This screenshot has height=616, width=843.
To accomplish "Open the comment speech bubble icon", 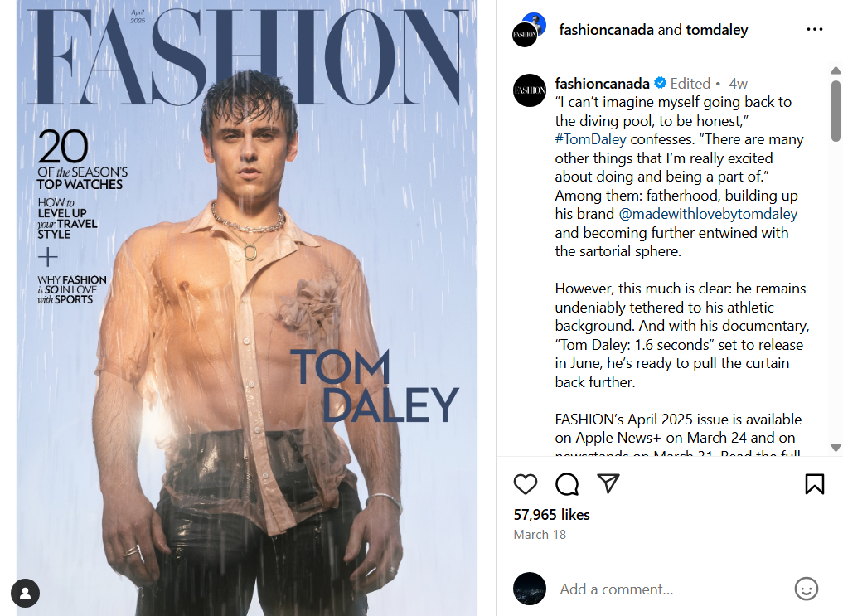I will (x=567, y=484).
